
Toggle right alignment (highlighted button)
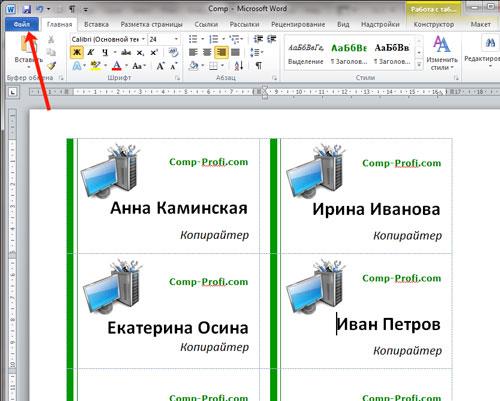[x=221, y=52]
